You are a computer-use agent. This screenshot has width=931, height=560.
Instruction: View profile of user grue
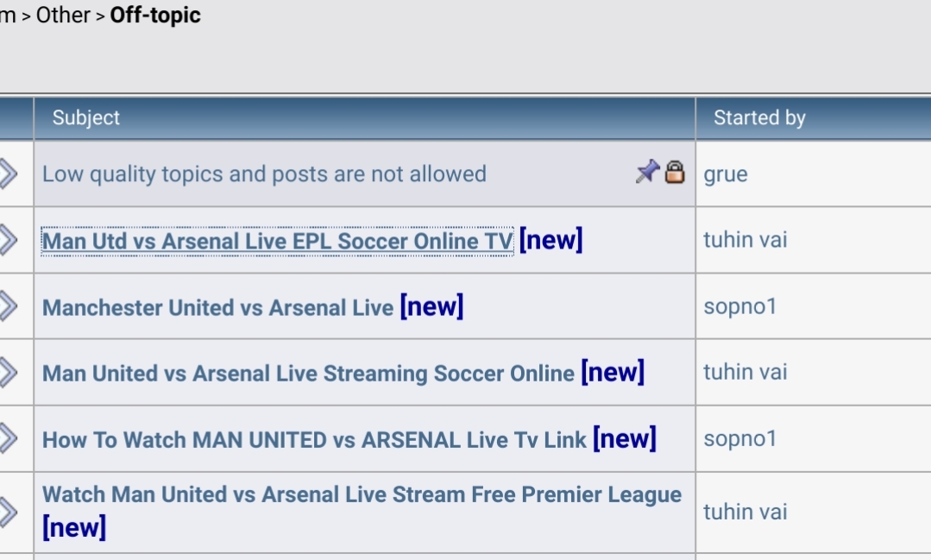[726, 174]
